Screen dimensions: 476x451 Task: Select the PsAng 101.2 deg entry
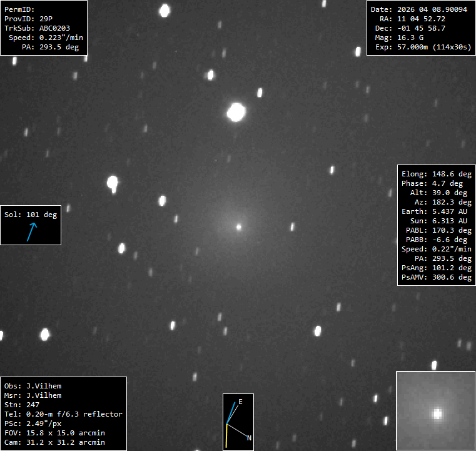[x=436, y=268]
